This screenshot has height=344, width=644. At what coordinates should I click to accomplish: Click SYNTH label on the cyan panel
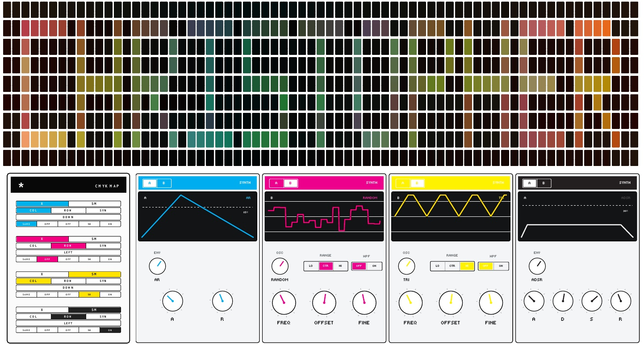pos(245,183)
